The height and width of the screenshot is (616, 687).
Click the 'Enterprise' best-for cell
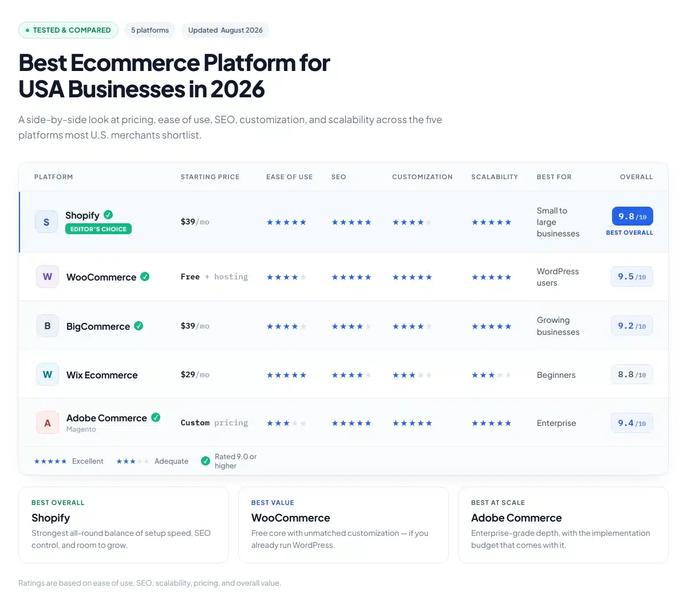[x=556, y=423]
